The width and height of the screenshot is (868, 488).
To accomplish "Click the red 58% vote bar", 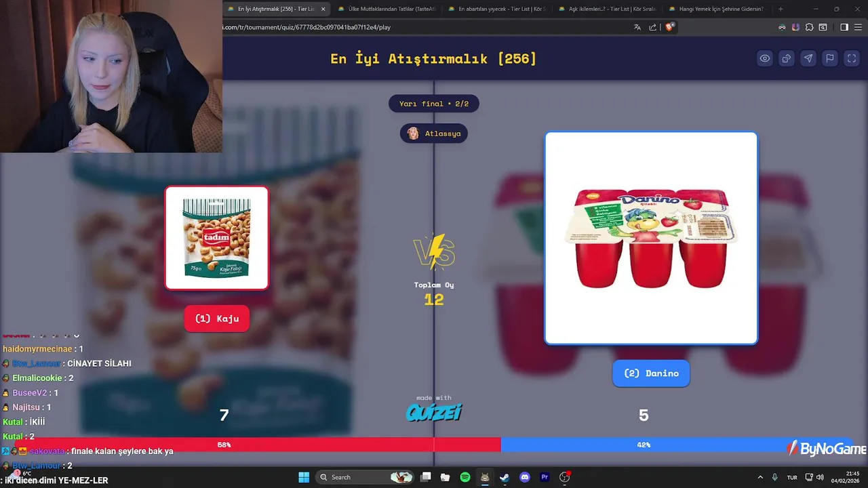I will click(x=258, y=445).
